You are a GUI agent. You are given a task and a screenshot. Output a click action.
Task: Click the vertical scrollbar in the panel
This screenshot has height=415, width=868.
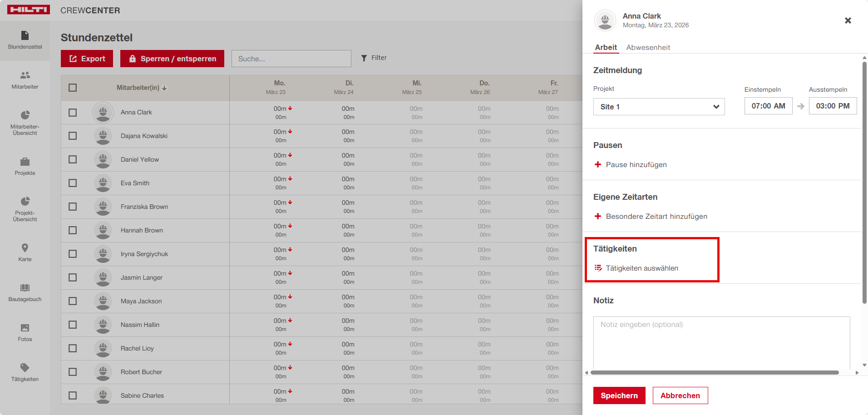click(x=864, y=182)
